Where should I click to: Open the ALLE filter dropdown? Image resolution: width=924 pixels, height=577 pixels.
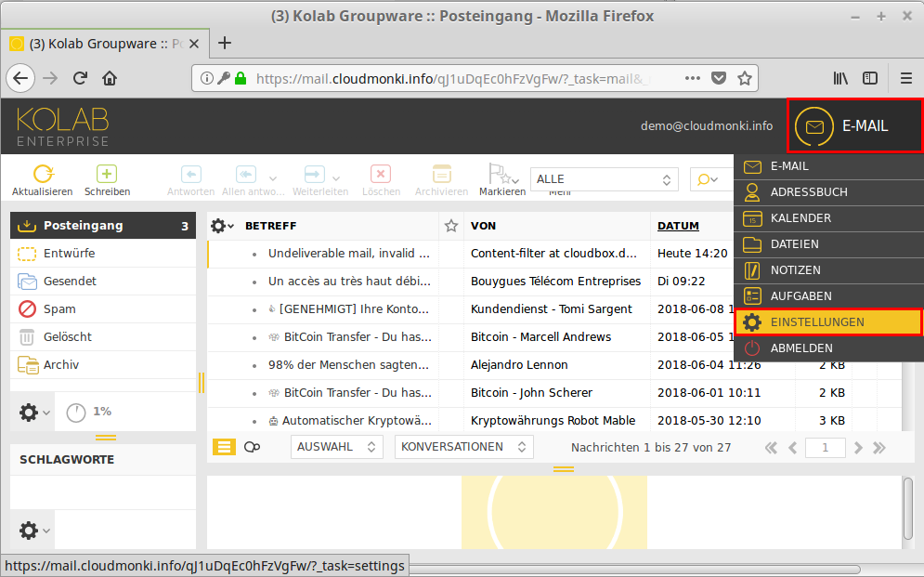click(x=604, y=179)
